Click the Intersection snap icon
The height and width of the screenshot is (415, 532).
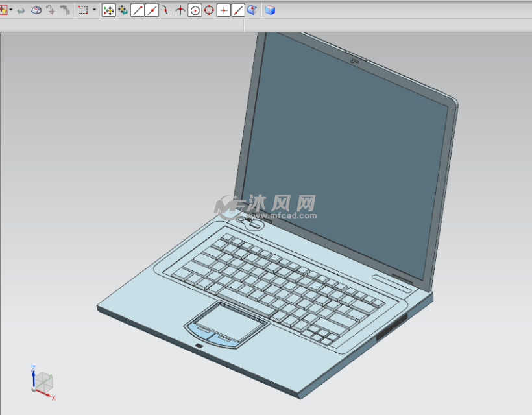click(x=180, y=10)
